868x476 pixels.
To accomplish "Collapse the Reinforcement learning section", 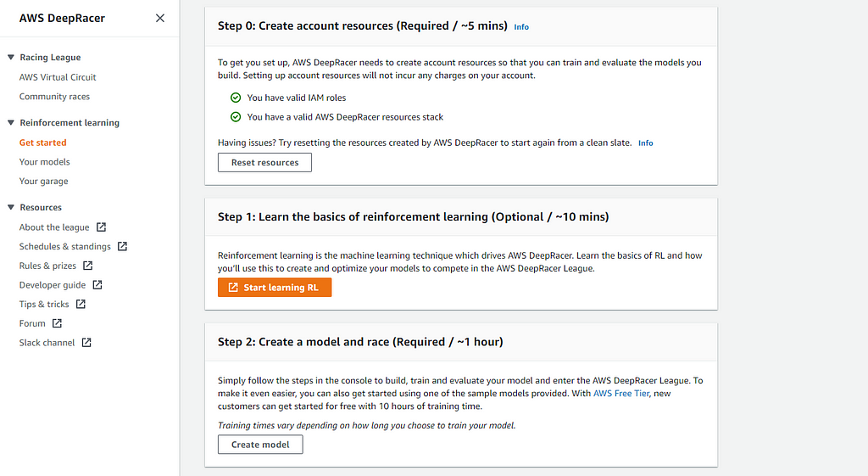I will (11, 123).
